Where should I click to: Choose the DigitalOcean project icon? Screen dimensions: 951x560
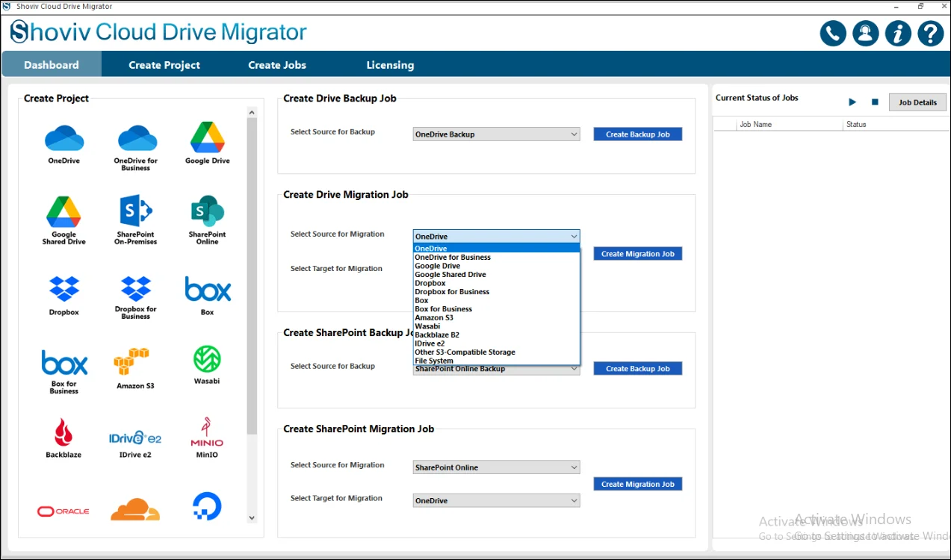click(x=207, y=506)
